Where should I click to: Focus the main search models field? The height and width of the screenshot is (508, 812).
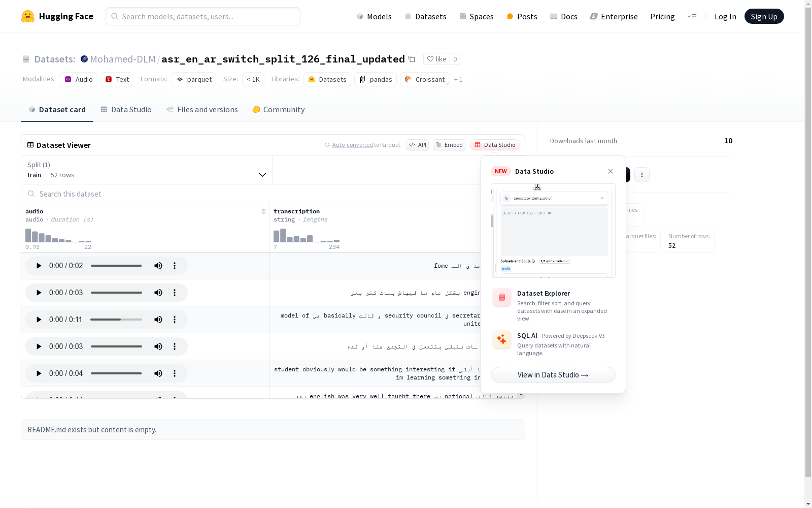[x=203, y=16]
